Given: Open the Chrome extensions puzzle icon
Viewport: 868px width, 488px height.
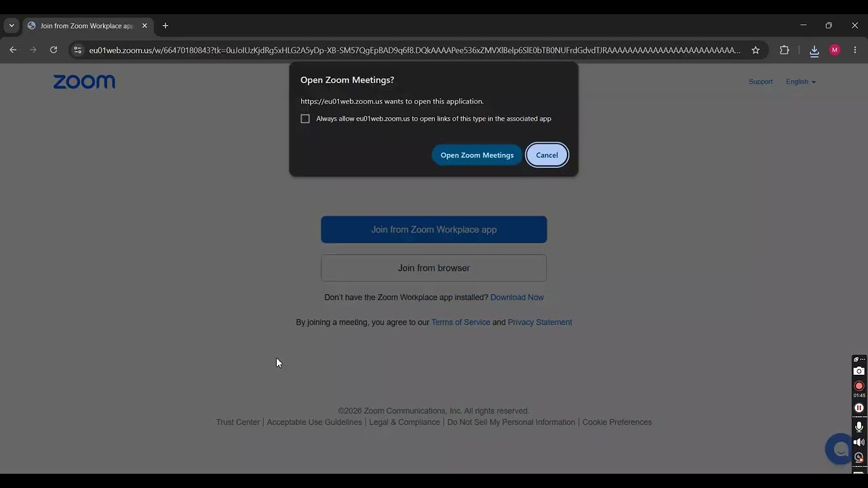Looking at the screenshot, I should point(785,50).
